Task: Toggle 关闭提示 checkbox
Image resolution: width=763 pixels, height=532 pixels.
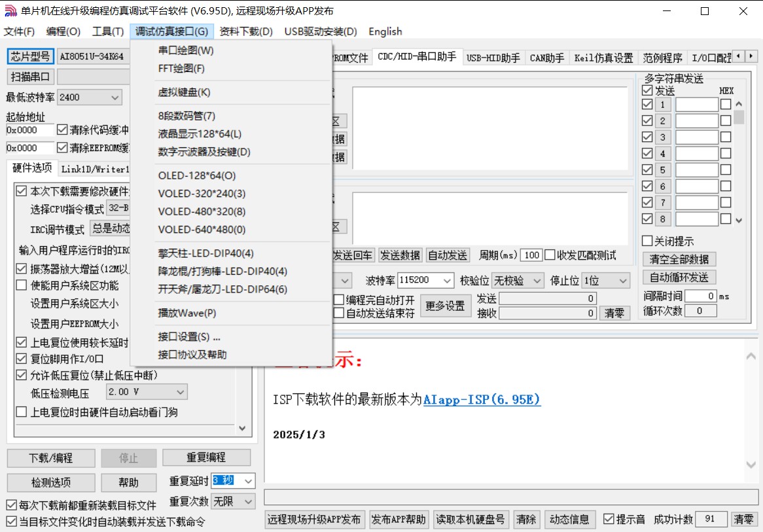Action: click(x=647, y=241)
